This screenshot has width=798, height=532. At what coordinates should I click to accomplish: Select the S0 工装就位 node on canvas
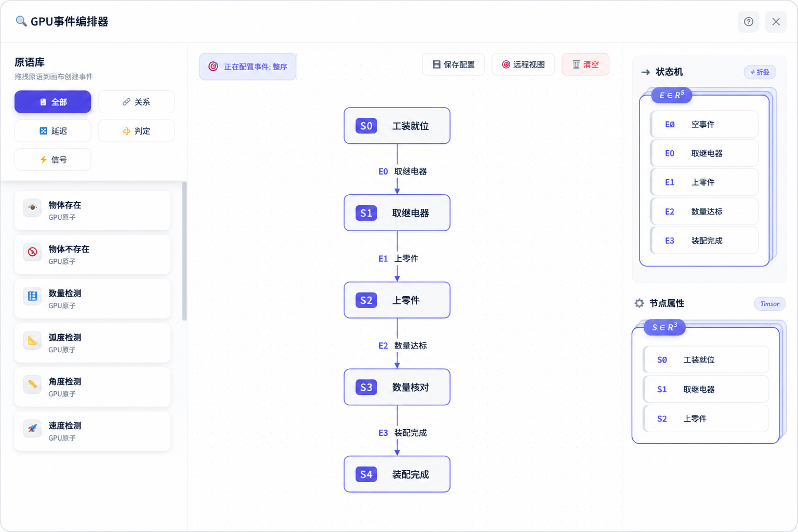click(x=397, y=126)
